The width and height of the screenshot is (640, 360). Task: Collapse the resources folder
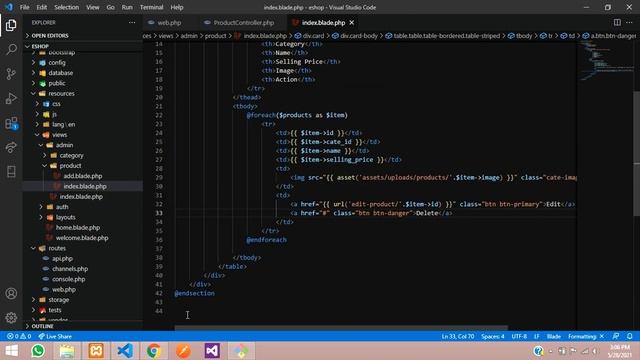click(x=61, y=93)
